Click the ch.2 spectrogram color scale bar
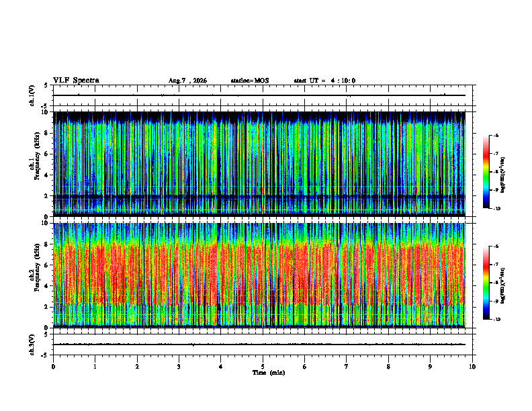 click(486, 283)
